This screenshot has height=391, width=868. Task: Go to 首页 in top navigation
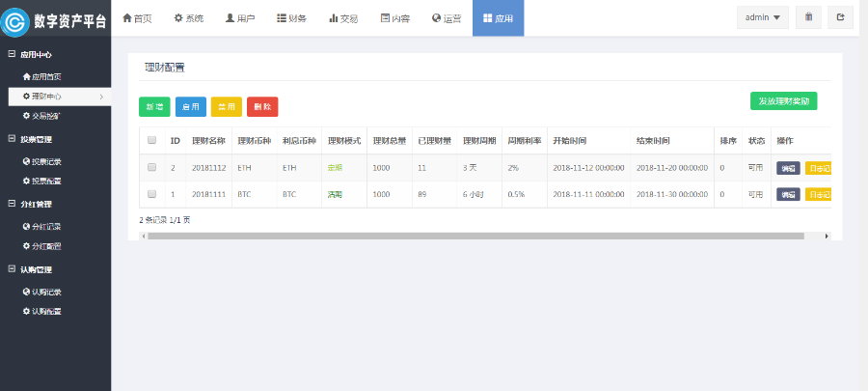click(137, 18)
